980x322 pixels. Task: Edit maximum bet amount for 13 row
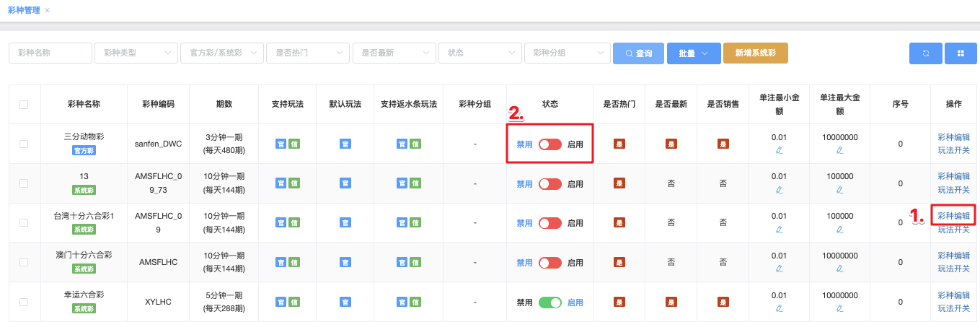[839, 190]
